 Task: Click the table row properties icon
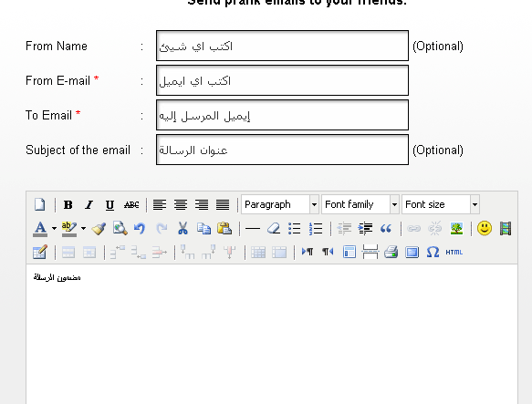[68, 252]
